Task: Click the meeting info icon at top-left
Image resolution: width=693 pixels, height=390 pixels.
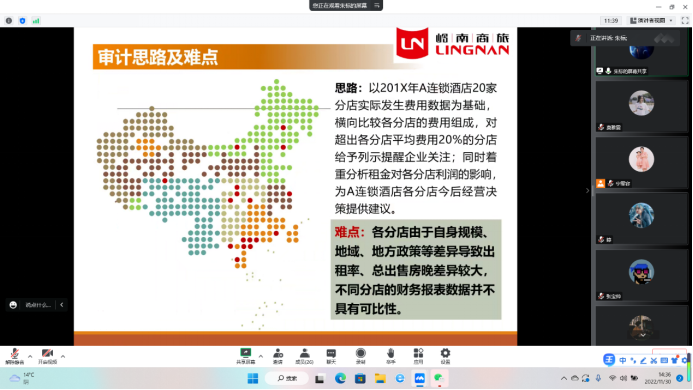Action: point(9,21)
